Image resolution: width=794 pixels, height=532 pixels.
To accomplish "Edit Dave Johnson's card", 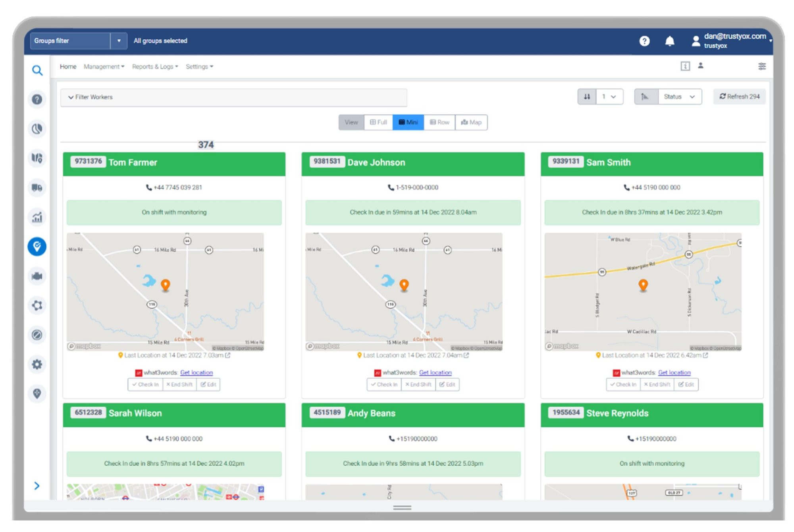I will pyautogui.click(x=447, y=384).
